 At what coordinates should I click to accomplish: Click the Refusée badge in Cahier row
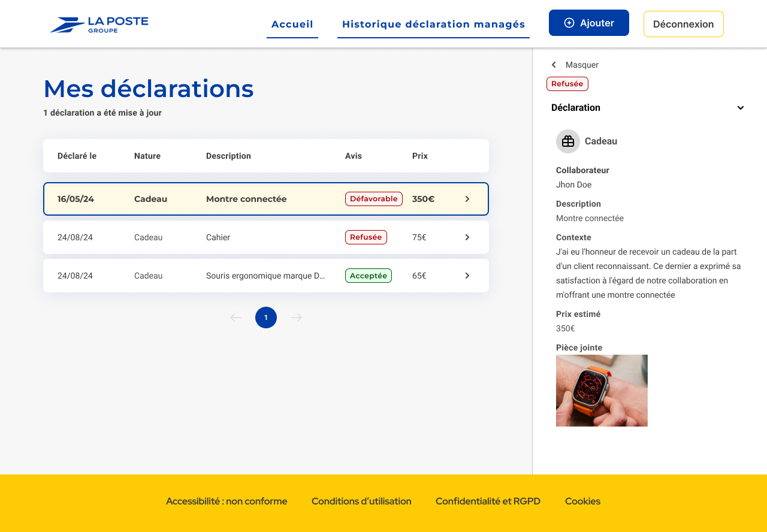(366, 237)
